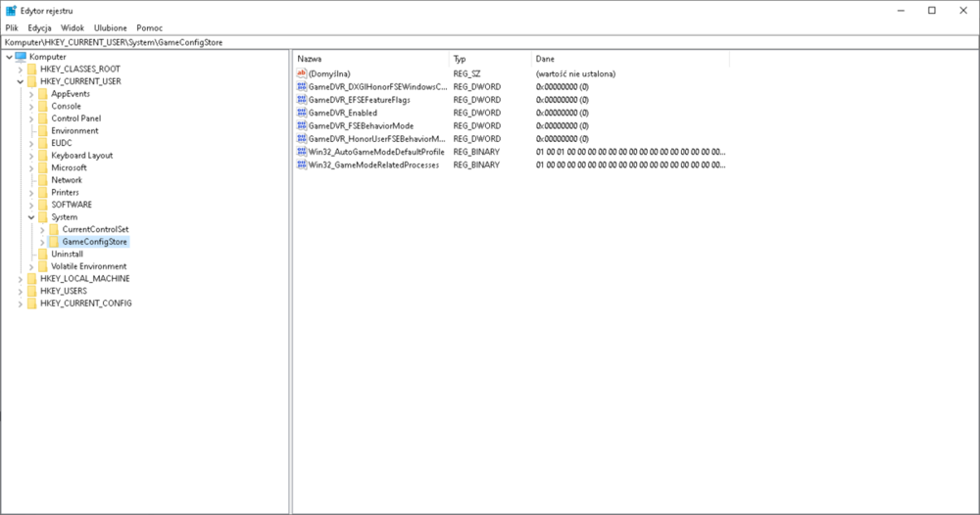
Task: Click the Network folder icon
Action: pyautogui.click(x=42, y=180)
